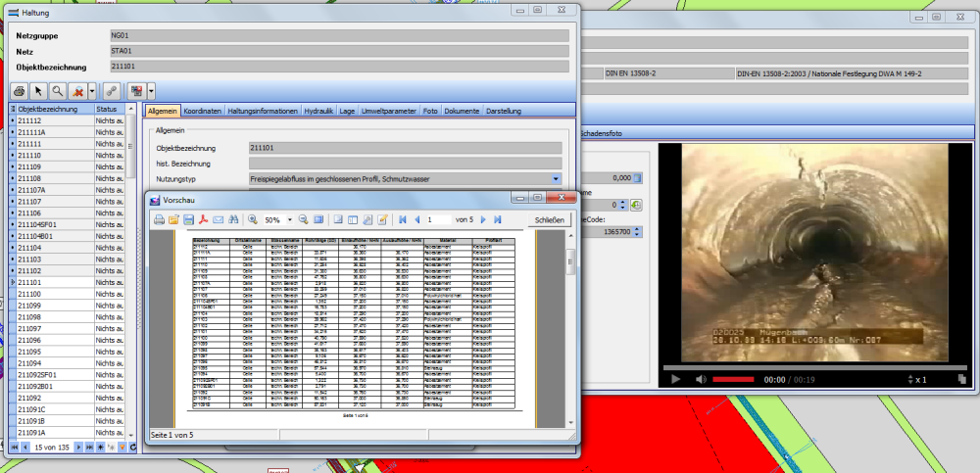
Task: Click the full screen view icon in Vorschau
Action: click(318, 220)
